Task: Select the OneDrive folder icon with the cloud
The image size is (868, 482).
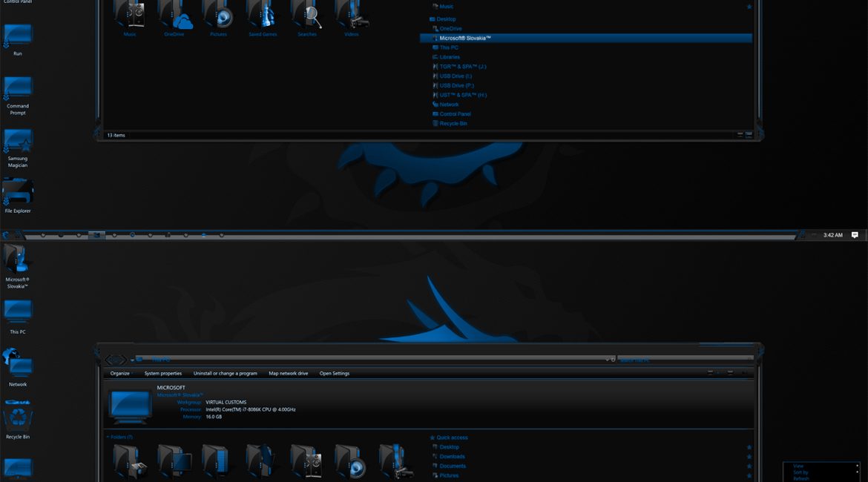Action: [174, 19]
